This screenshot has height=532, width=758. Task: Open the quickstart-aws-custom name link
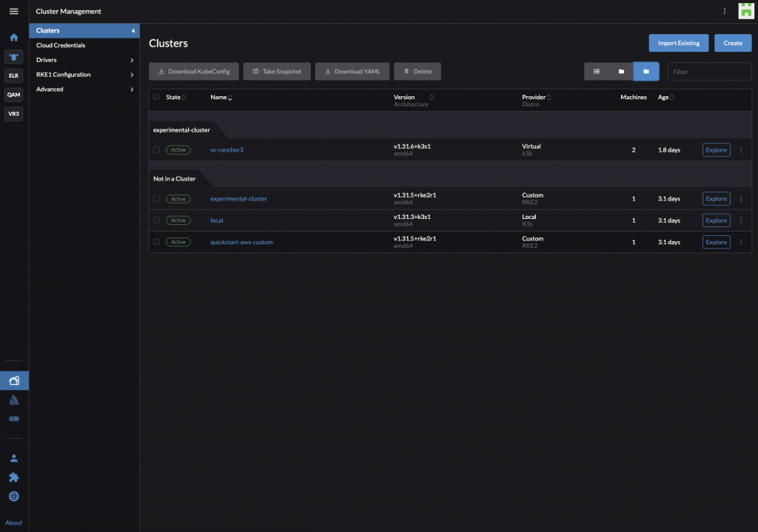coord(242,242)
